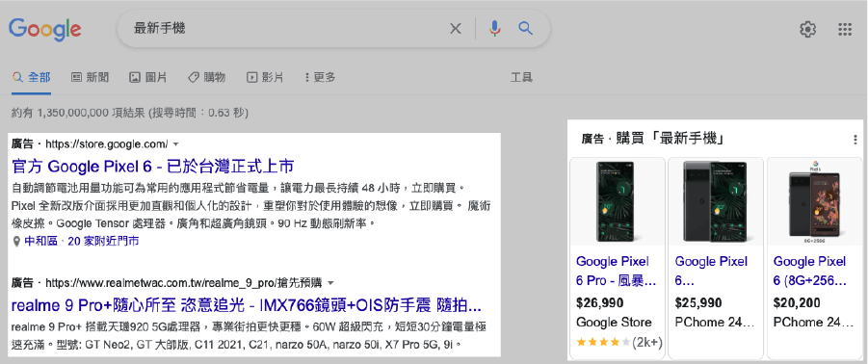Click the Google Pixel 6 Pro product image
This screenshot has height=364, width=868.
(618, 202)
